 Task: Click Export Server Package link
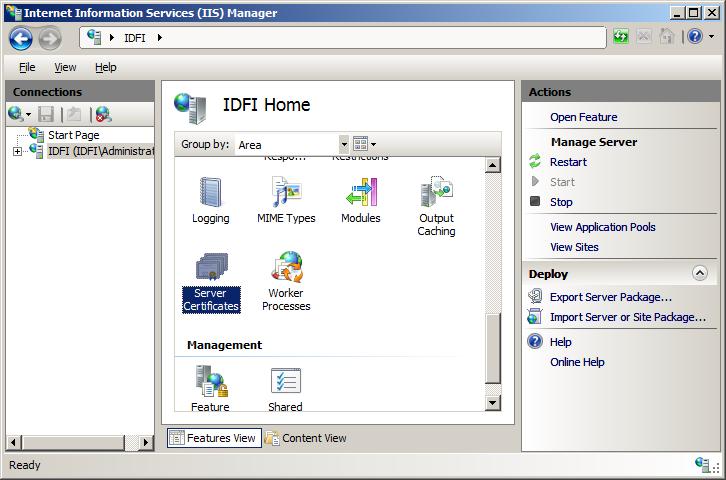pyautogui.click(x=611, y=297)
